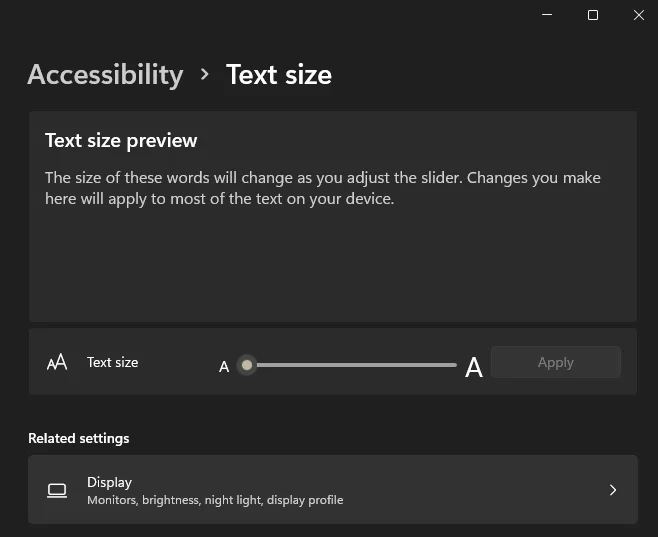The image size is (658, 537).
Task: Minimize the Settings window
Action: (x=547, y=15)
